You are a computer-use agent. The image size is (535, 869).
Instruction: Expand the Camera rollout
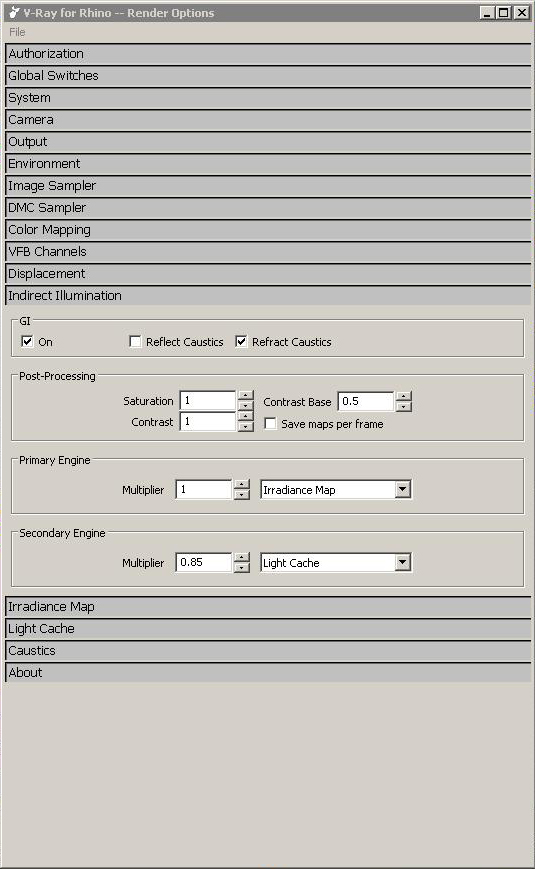(268, 120)
